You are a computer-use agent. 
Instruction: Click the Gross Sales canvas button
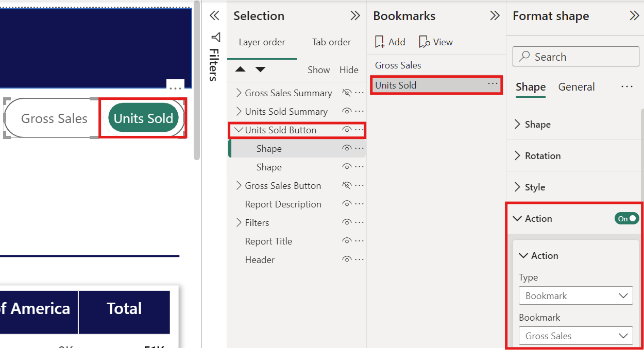(x=54, y=118)
